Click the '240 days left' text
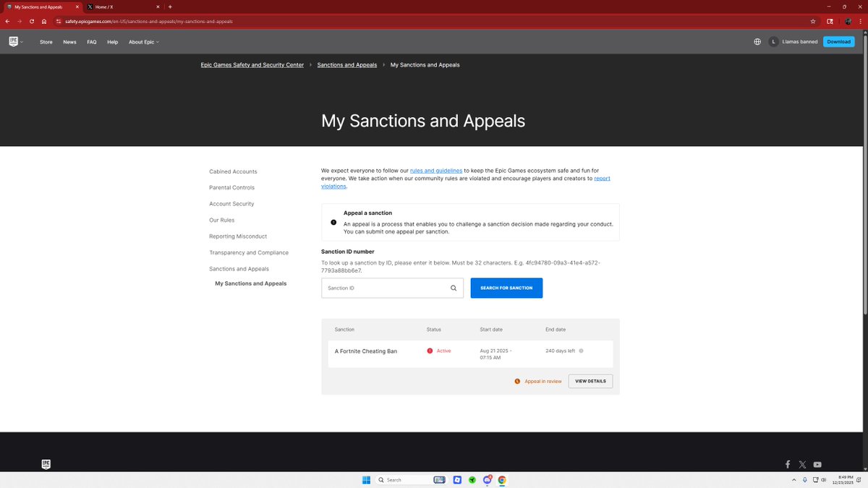868x488 pixels. click(561, 351)
